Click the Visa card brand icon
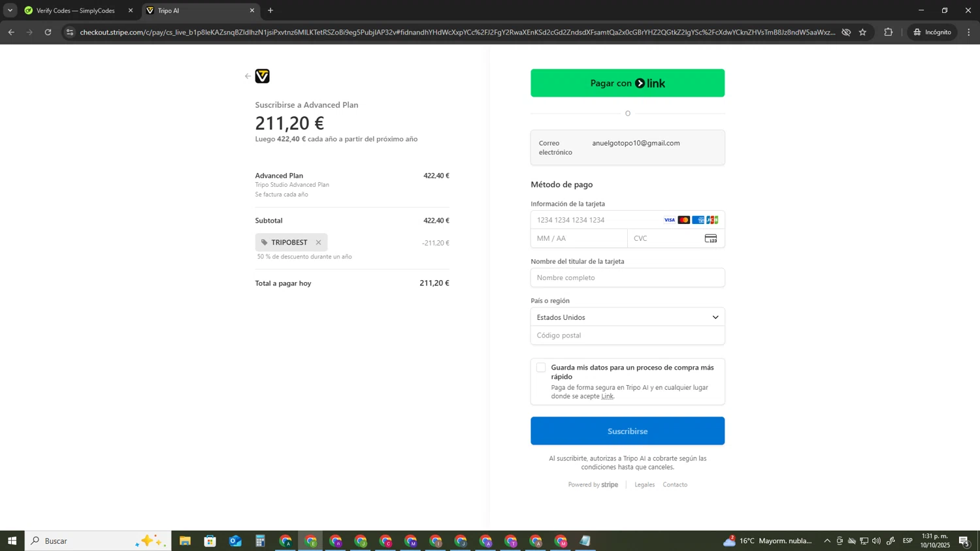The width and height of the screenshot is (980, 551). pyautogui.click(x=669, y=220)
